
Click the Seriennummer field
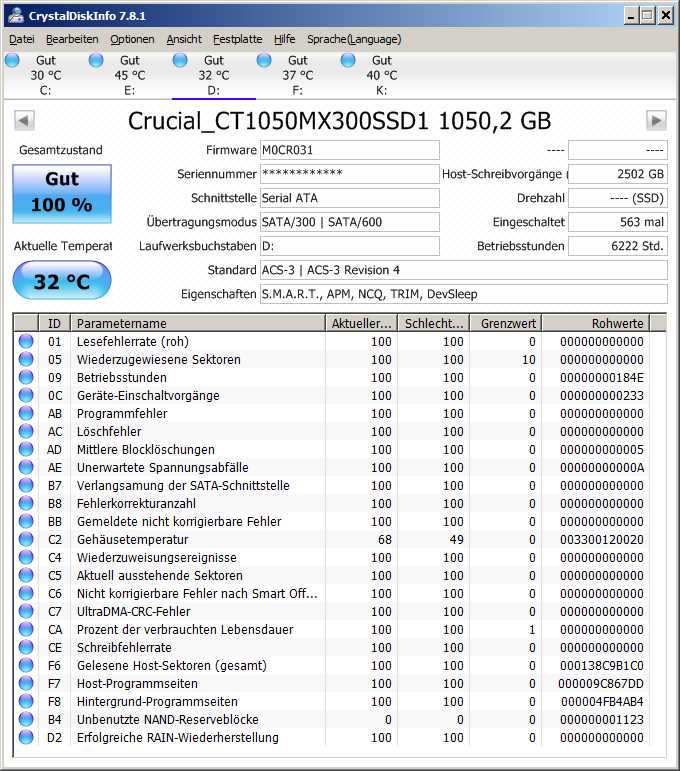pyautogui.click(x=350, y=174)
